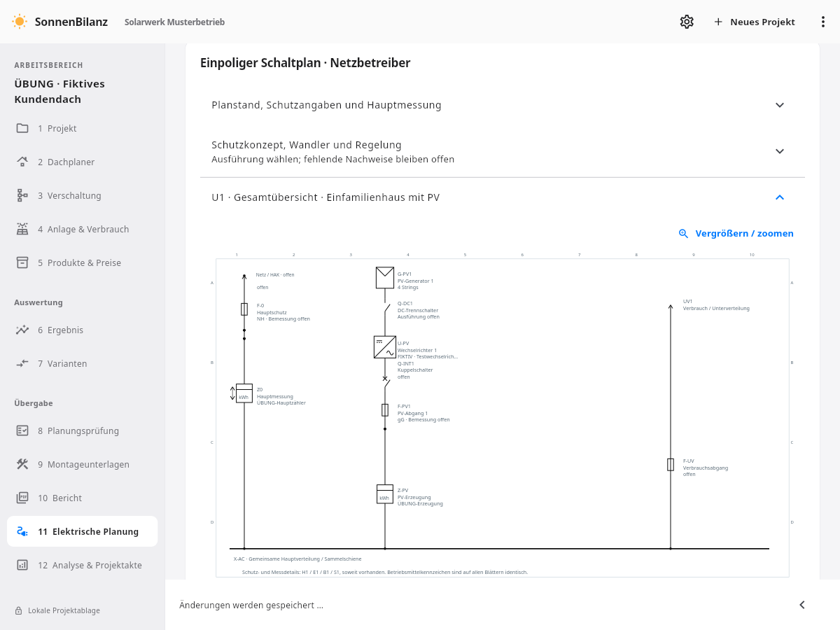Select the Verschaltung wiring icon
Viewport: 840px width, 630px height.
(x=22, y=195)
